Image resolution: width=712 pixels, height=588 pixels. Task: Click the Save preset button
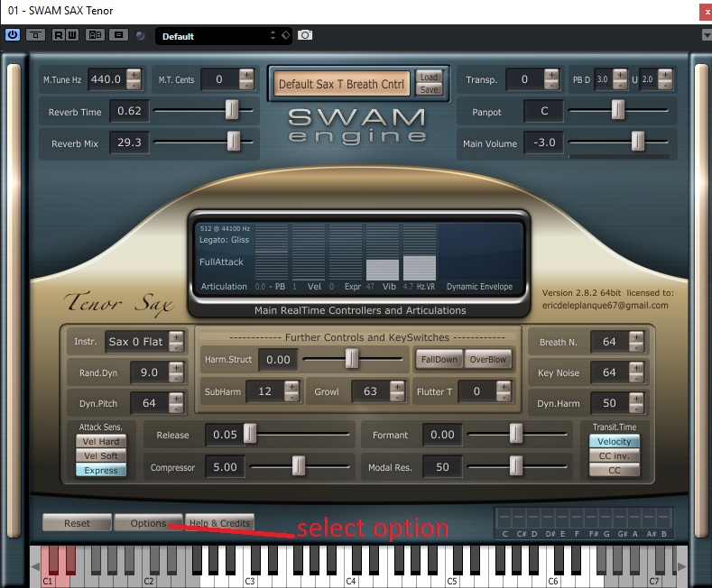coord(429,89)
